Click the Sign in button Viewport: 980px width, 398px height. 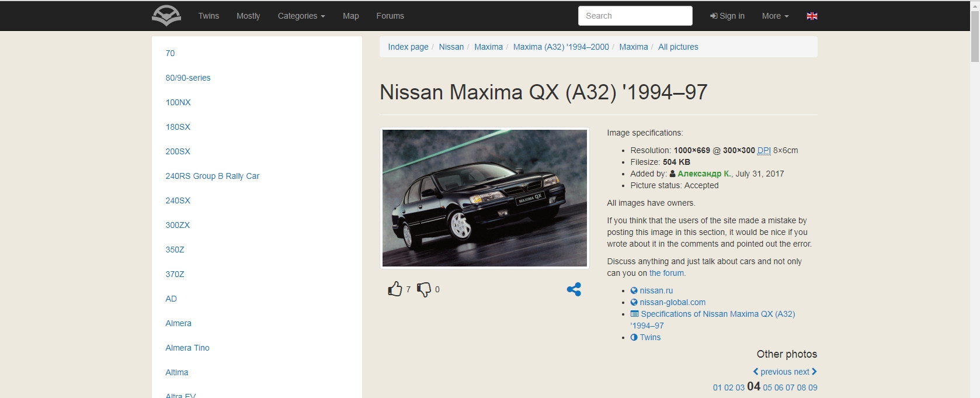coord(727,16)
